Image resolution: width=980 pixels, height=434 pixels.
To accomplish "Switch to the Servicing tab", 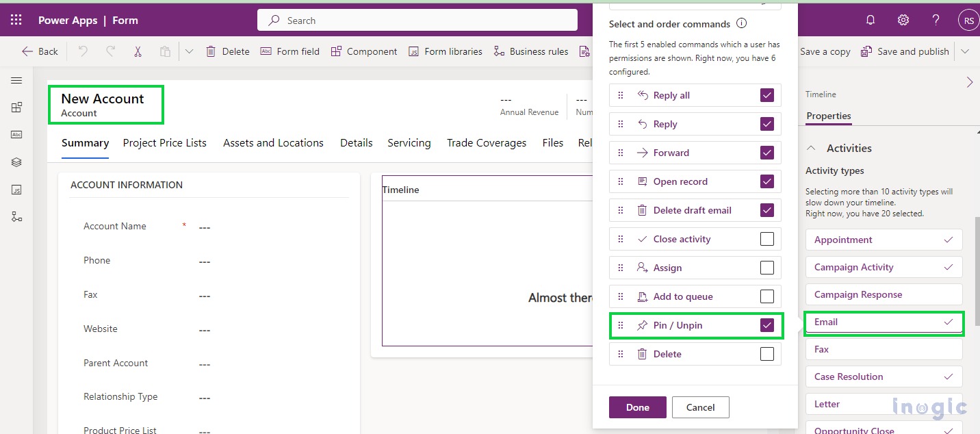I will point(409,143).
